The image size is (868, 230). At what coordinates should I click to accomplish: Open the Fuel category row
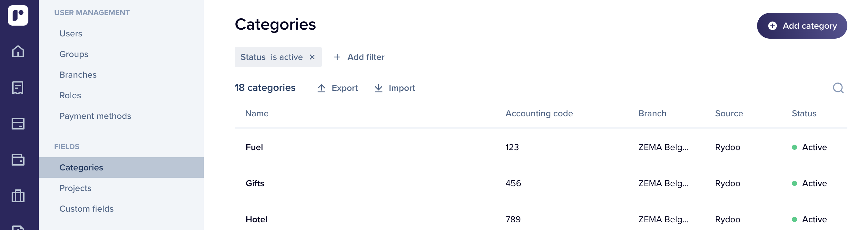coord(540,147)
